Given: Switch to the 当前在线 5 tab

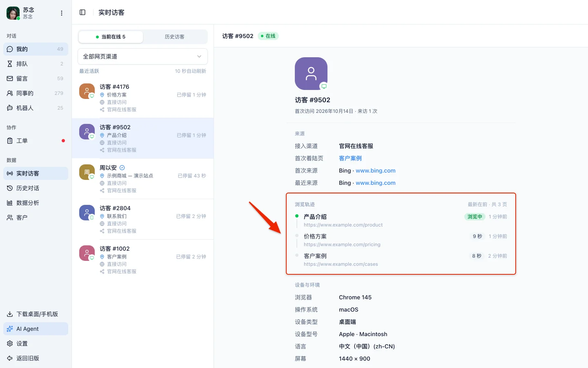Looking at the screenshot, I should click(x=111, y=37).
